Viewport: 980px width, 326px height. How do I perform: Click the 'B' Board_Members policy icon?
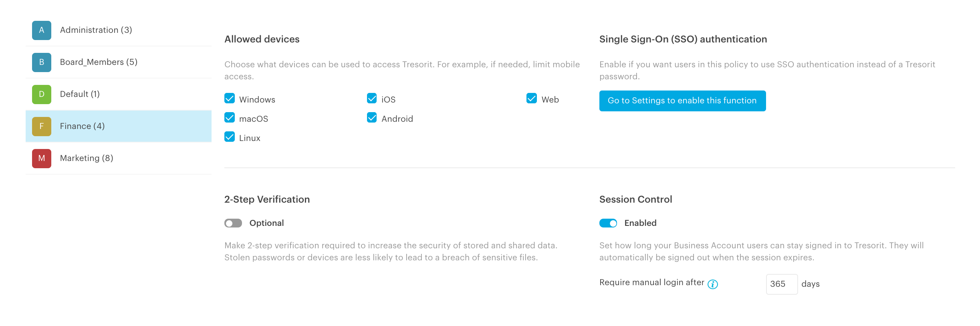[42, 62]
